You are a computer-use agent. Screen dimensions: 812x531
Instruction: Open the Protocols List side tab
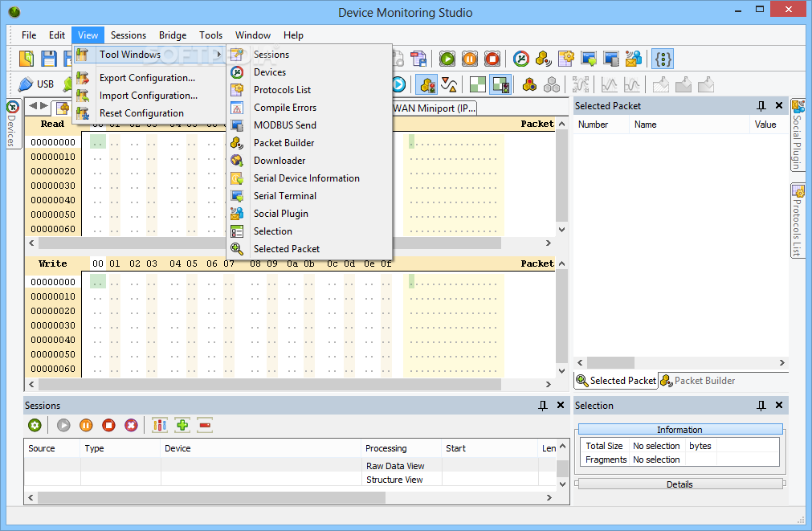tap(798, 220)
